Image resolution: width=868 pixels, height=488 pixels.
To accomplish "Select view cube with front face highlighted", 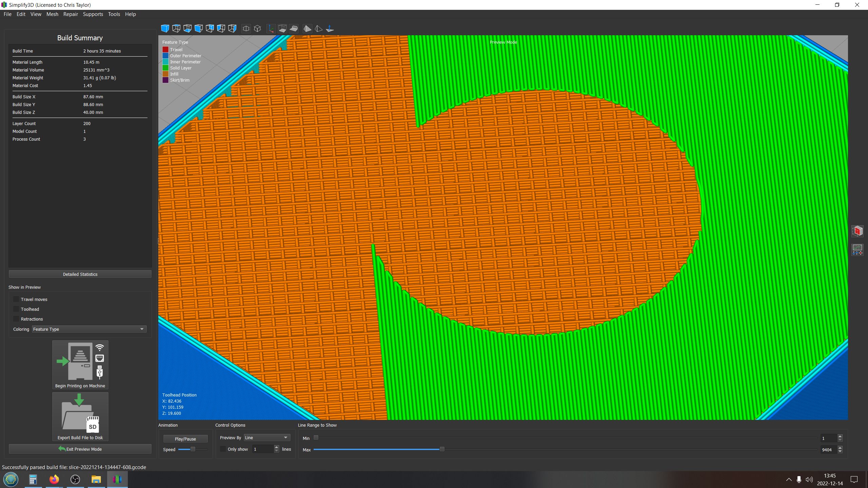I will pyautogui.click(x=199, y=28).
